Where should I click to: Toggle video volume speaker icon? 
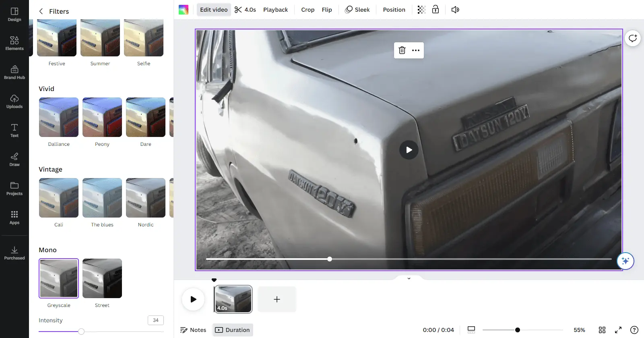click(455, 10)
